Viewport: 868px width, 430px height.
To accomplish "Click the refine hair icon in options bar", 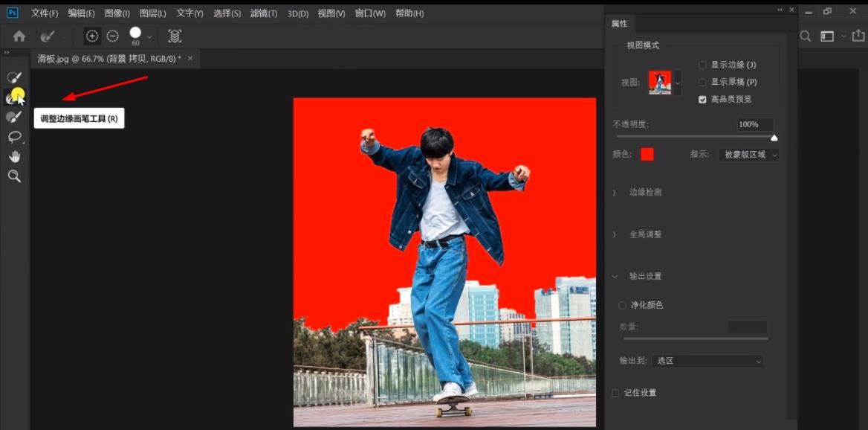I will pos(175,36).
